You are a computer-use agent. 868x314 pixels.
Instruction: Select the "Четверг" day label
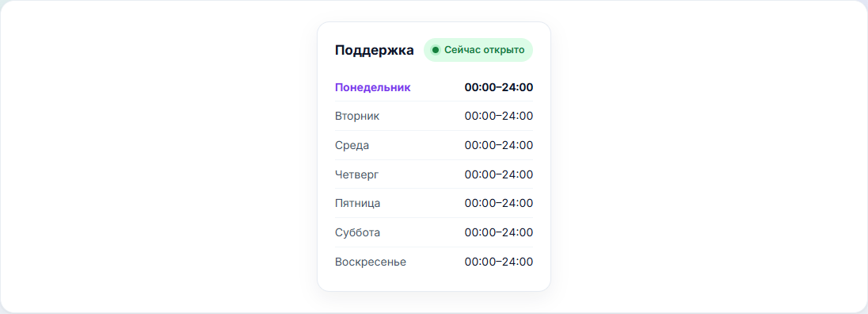tap(357, 174)
